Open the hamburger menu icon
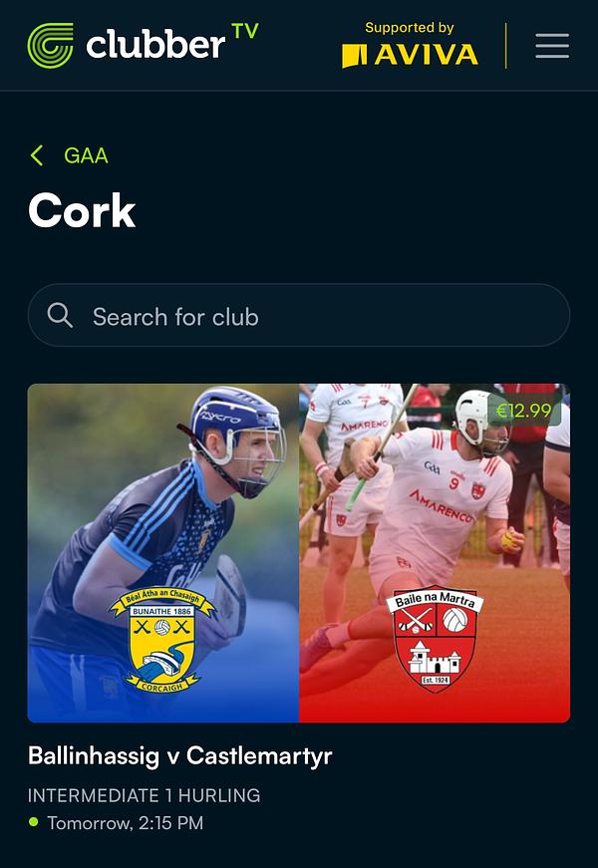The height and width of the screenshot is (868, 598). (x=552, y=46)
